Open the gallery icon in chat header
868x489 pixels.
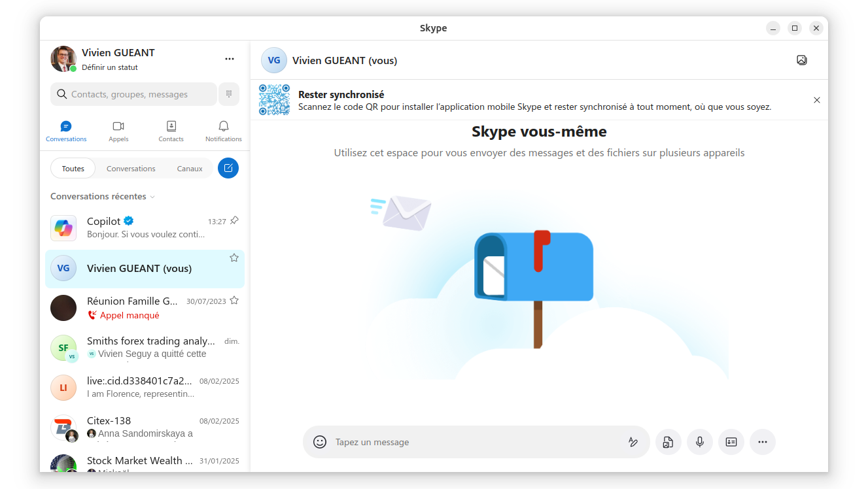pyautogui.click(x=802, y=60)
